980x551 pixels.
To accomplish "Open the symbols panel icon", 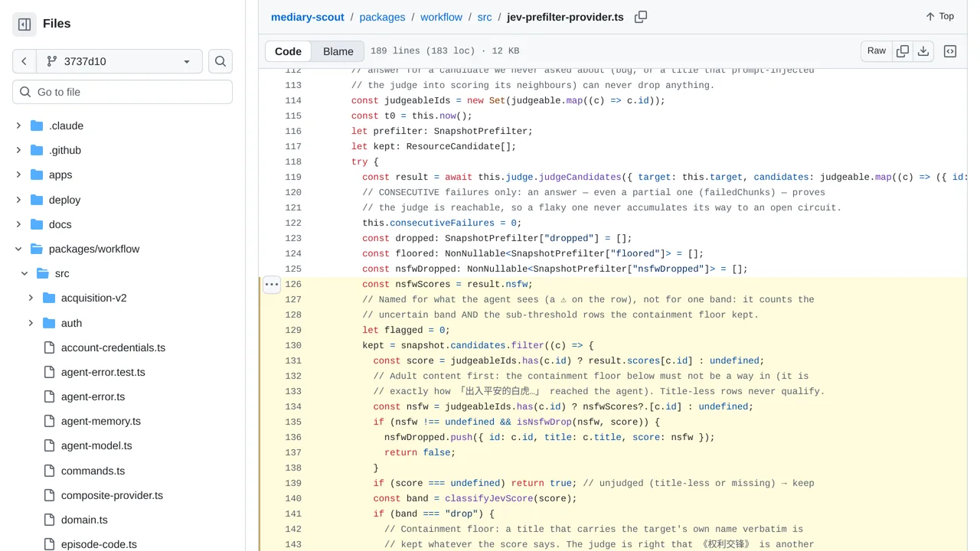I will 950,51.
